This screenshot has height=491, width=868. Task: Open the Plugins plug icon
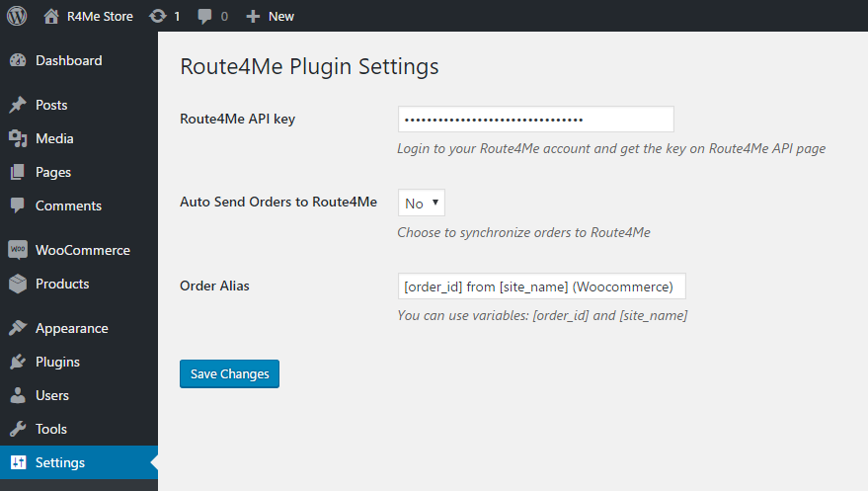click(18, 362)
